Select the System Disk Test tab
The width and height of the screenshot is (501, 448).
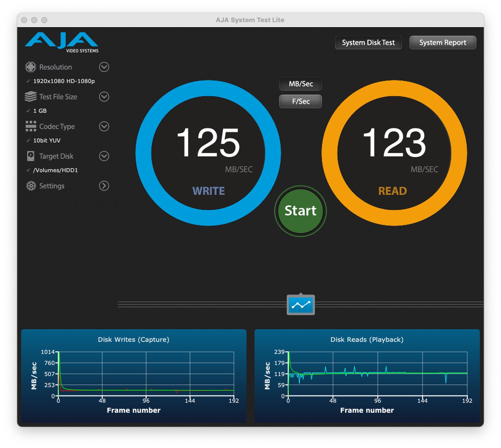click(368, 43)
